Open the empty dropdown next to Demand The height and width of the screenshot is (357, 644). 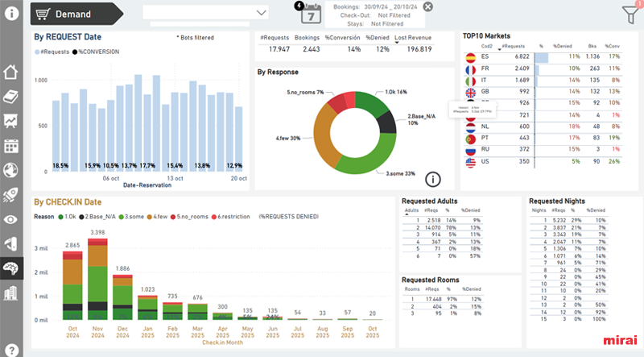206,12
